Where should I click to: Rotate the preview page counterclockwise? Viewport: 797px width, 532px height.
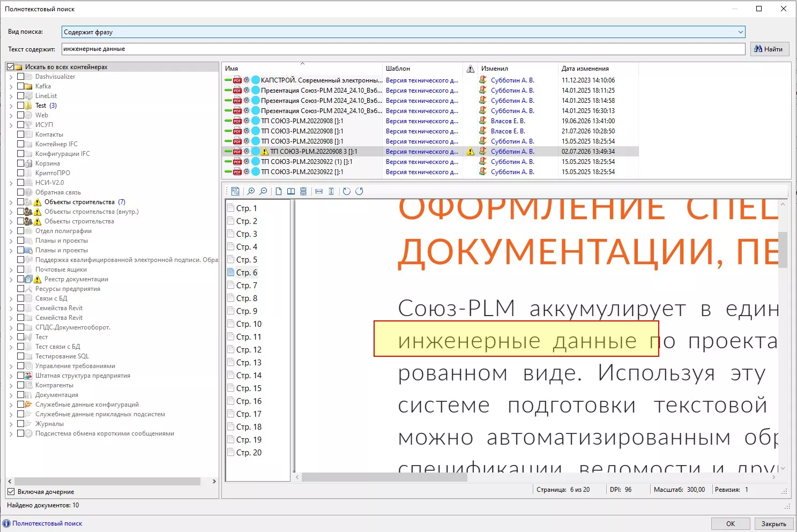[347, 191]
